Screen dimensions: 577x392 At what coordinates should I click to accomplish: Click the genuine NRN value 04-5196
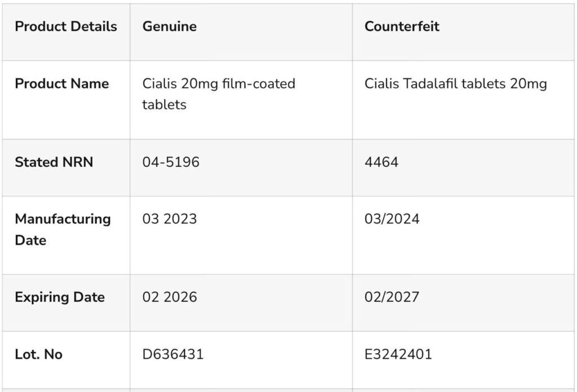click(x=171, y=162)
